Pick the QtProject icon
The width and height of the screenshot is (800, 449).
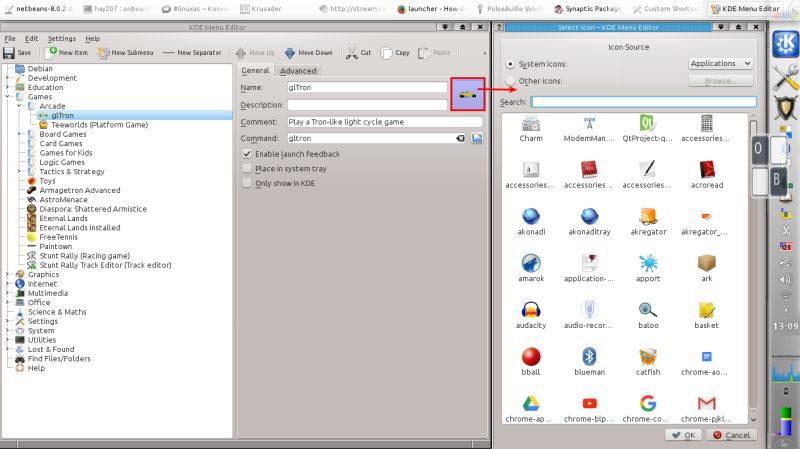[x=648, y=129]
